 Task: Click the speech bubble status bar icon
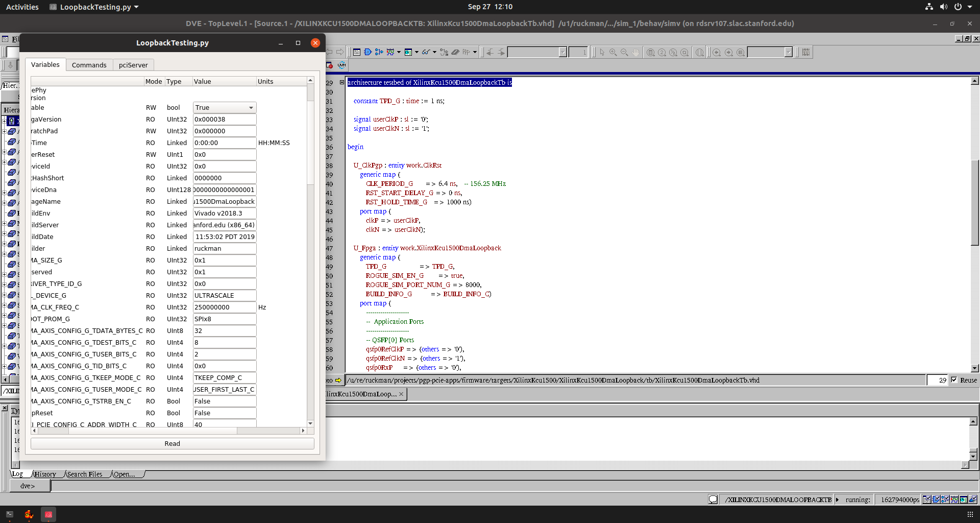[713, 500]
